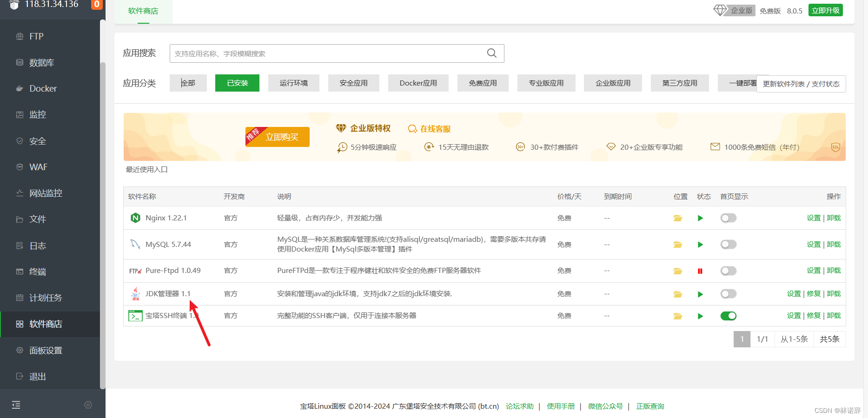Click the 文件 folder icon in sidebar
Viewport: 868px width, 418px height.
tap(20, 219)
